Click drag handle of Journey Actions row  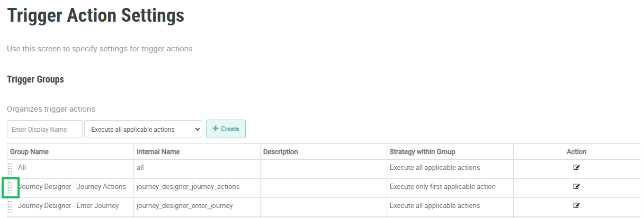[x=10, y=188]
